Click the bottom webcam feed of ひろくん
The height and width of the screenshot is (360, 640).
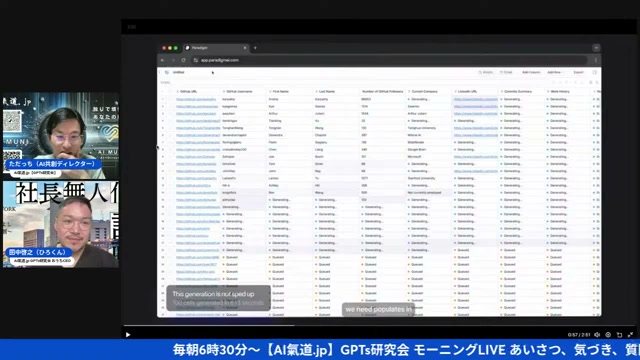tap(60, 224)
